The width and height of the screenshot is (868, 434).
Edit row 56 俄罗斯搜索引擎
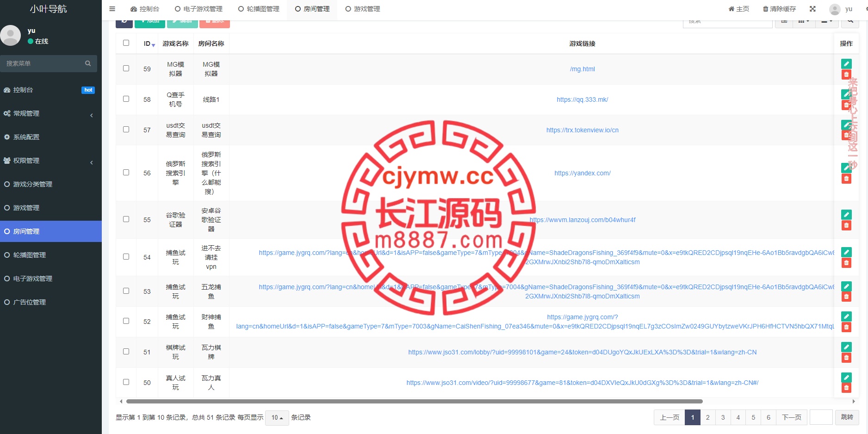point(846,168)
